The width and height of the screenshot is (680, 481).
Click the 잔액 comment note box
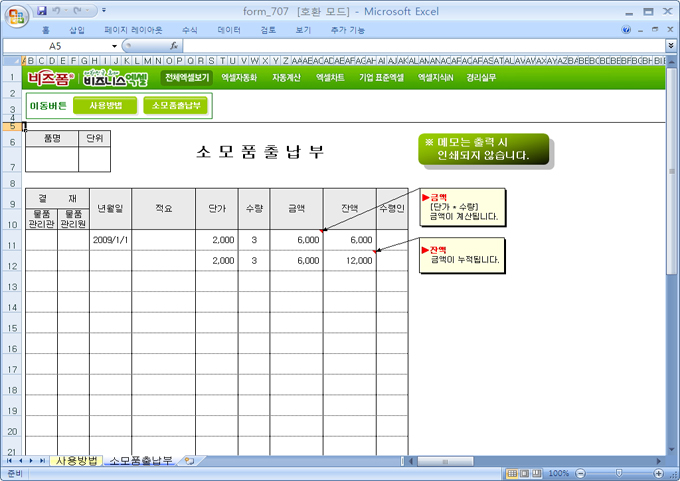pyautogui.click(x=462, y=255)
